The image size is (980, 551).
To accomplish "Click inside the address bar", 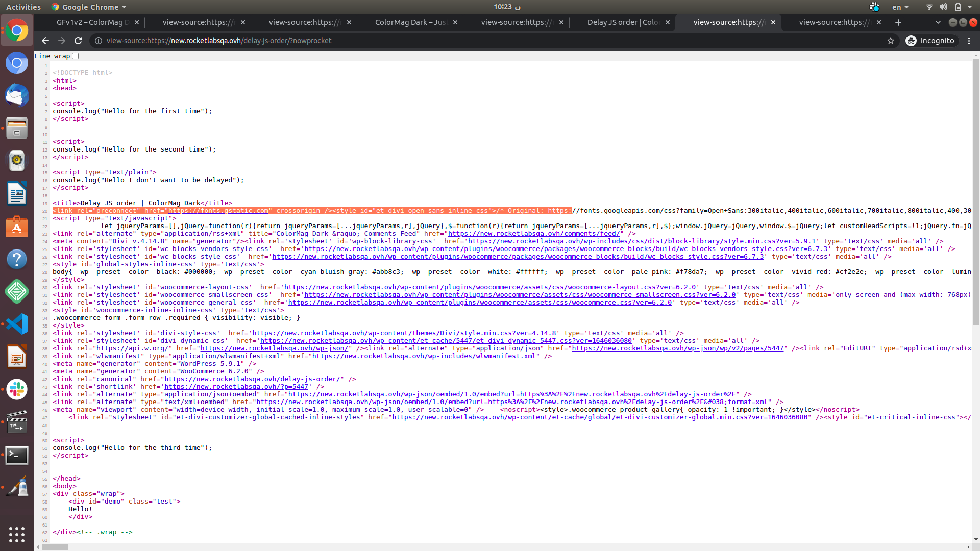I will coord(306,41).
